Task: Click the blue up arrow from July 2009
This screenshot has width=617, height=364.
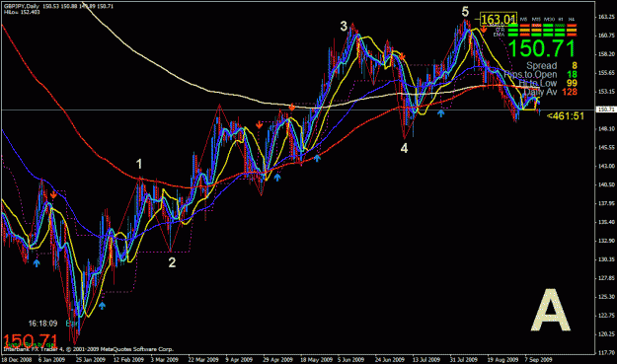Action: (x=440, y=113)
